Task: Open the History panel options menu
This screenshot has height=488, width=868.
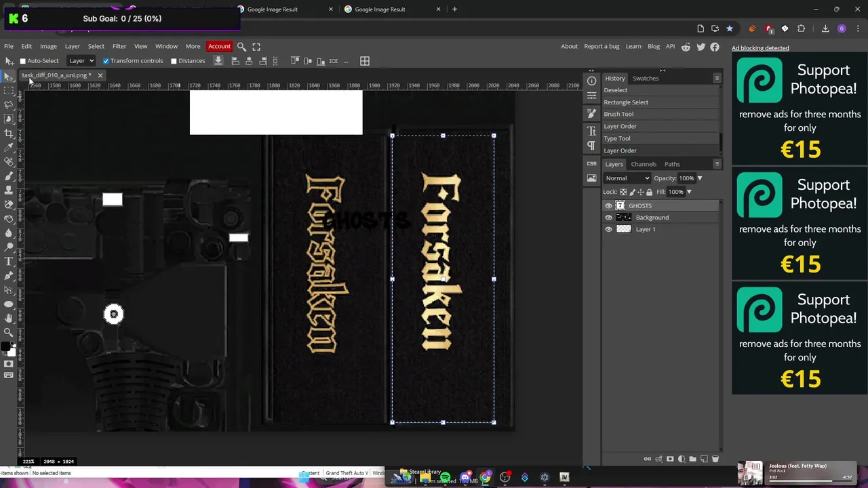Action: pos(717,78)
